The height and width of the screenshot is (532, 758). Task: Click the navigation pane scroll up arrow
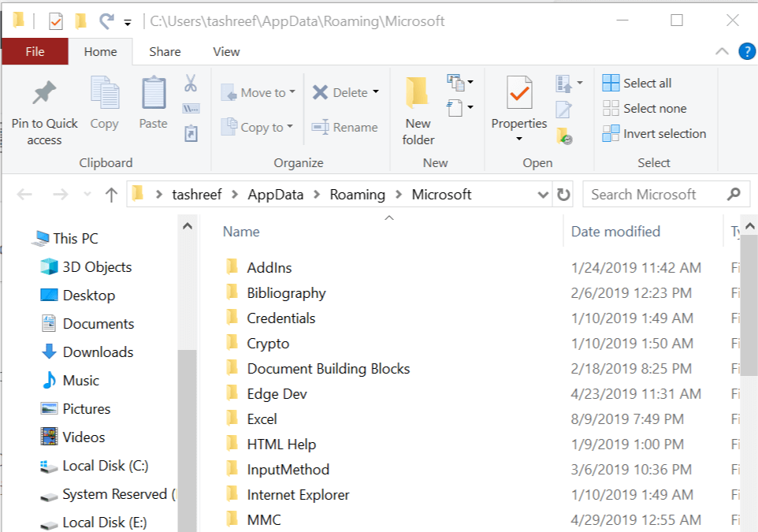[188, 226]
